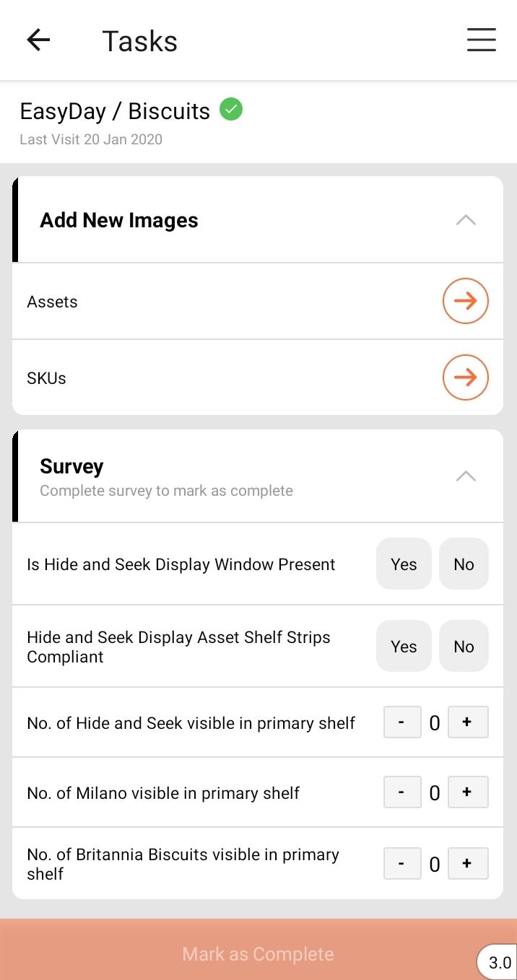Decrease Milano visible in primary shelf
517x980 pixels.
(401, 792)
